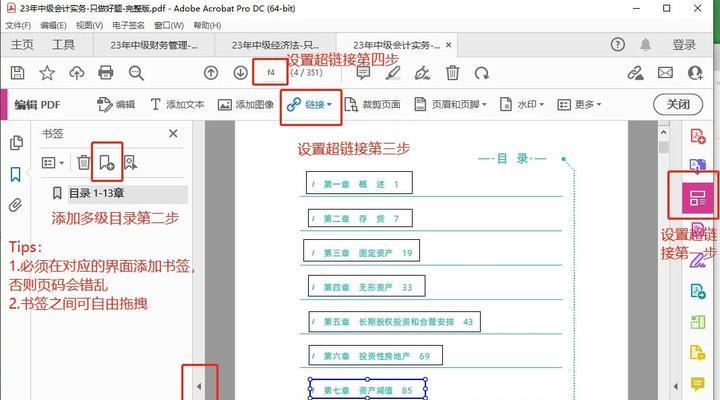Click the comment bubble icon in toolbar
This screenshot has width=720, height=400.
363,73
